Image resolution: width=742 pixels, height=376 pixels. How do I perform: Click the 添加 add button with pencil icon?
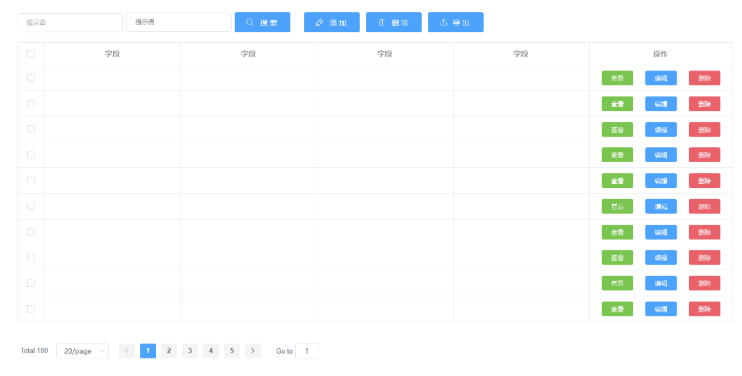[x=332, y=22]
